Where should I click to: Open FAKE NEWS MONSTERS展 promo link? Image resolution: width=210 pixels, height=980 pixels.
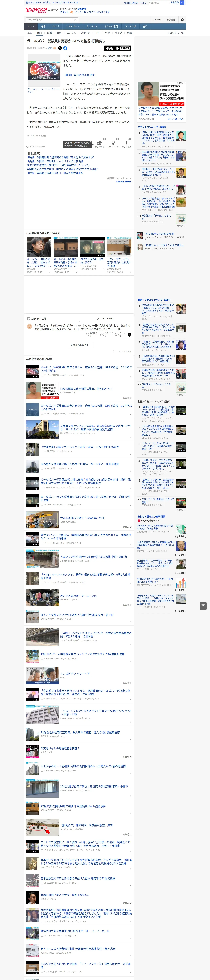(159, 234)
